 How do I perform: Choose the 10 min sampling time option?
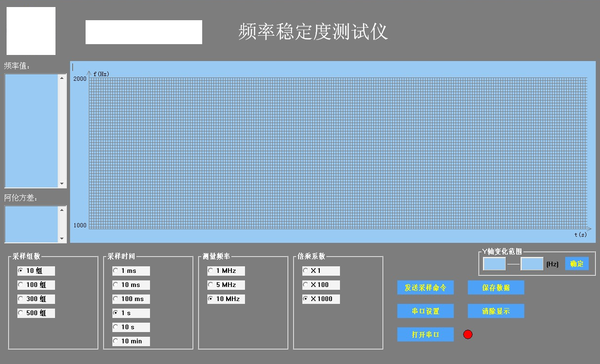click(131, 341)
